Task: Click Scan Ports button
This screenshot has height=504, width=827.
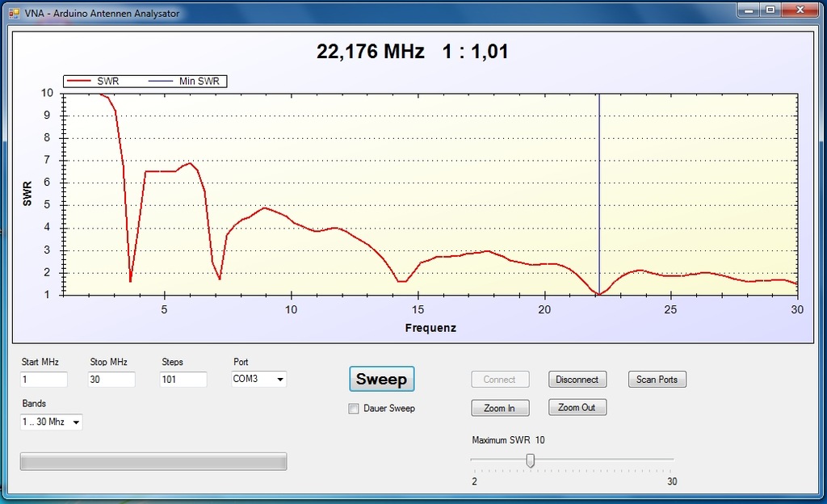Action: pyautogui.click(x=657, y=380)
